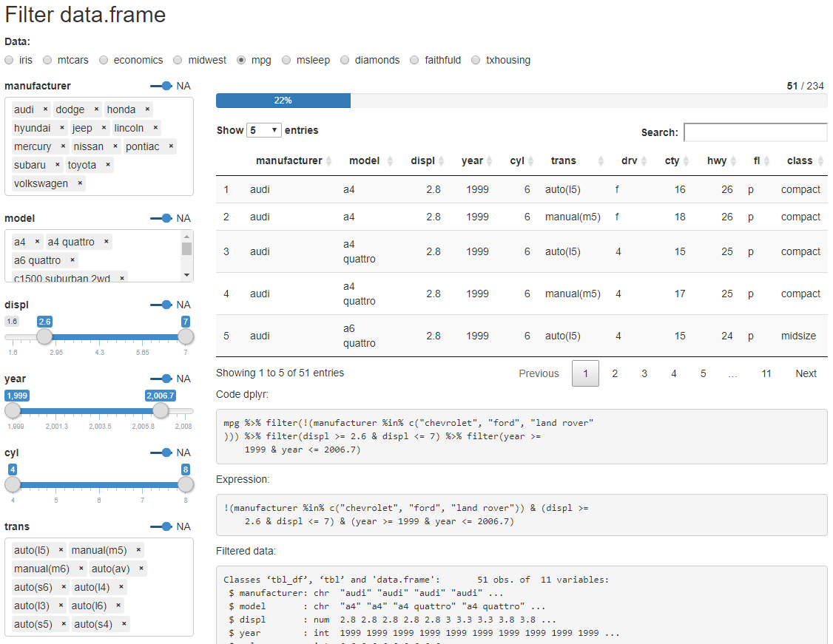
Task: Go to page 3 of table
Action: 644,373
